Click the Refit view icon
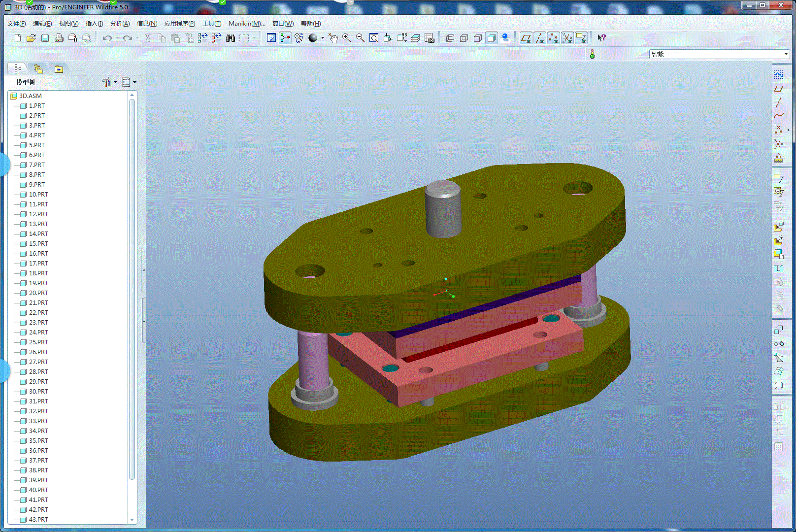Screen dimensions: 796x532 374,38
